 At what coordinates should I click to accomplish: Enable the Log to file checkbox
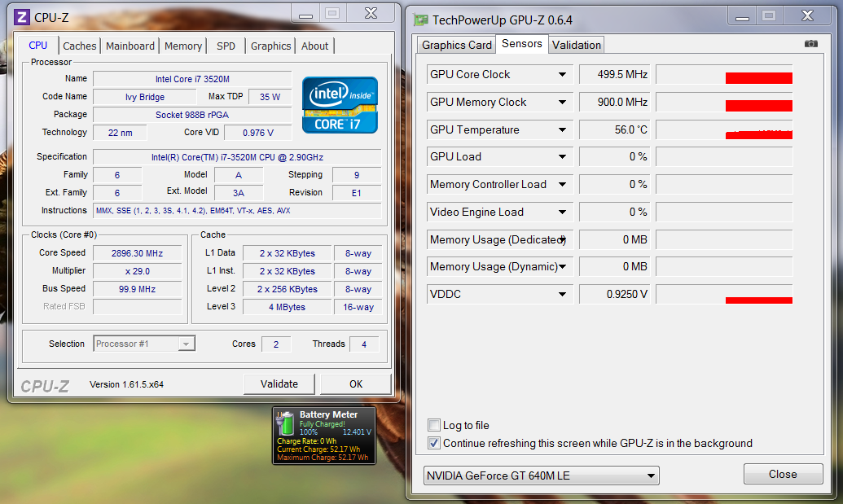pyautogui.click(x=434, y=425)
